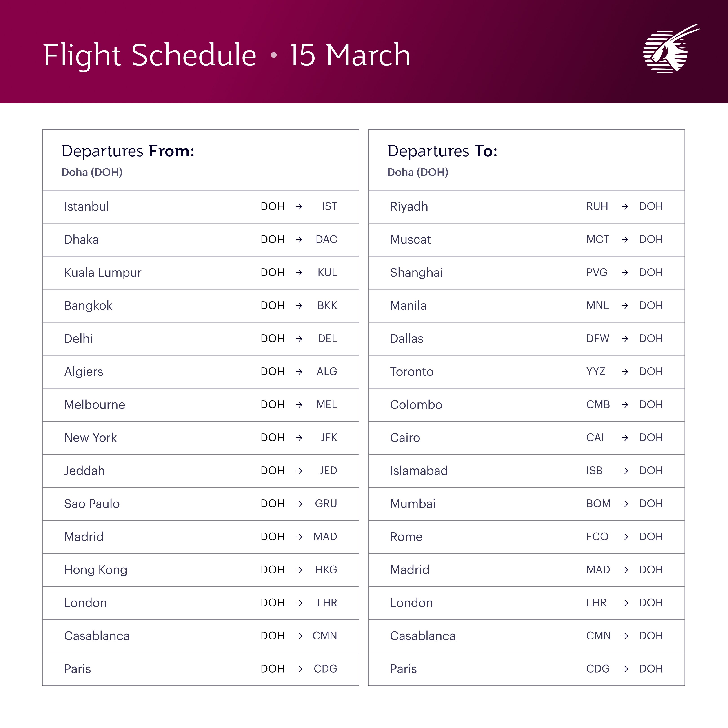728x728 pixels.
Task: Click the BKK airport code for Bangkok
Action: coord(327,306)
